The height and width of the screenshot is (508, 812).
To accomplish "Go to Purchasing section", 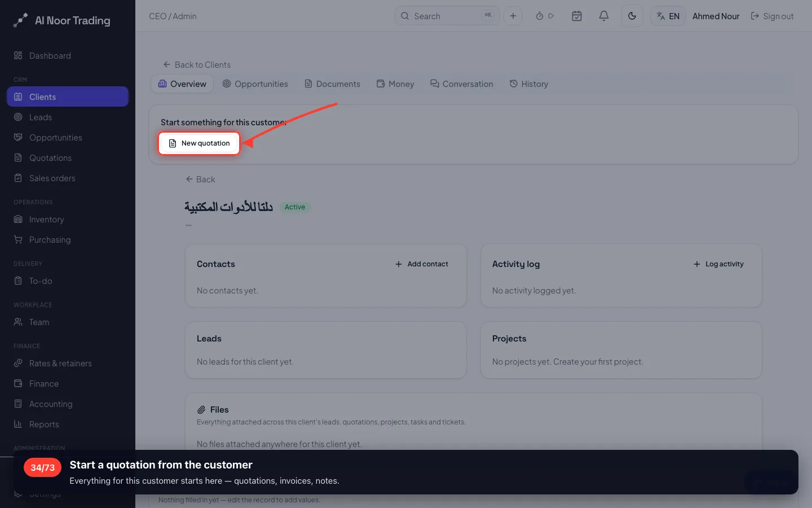I will pos(68,239).
